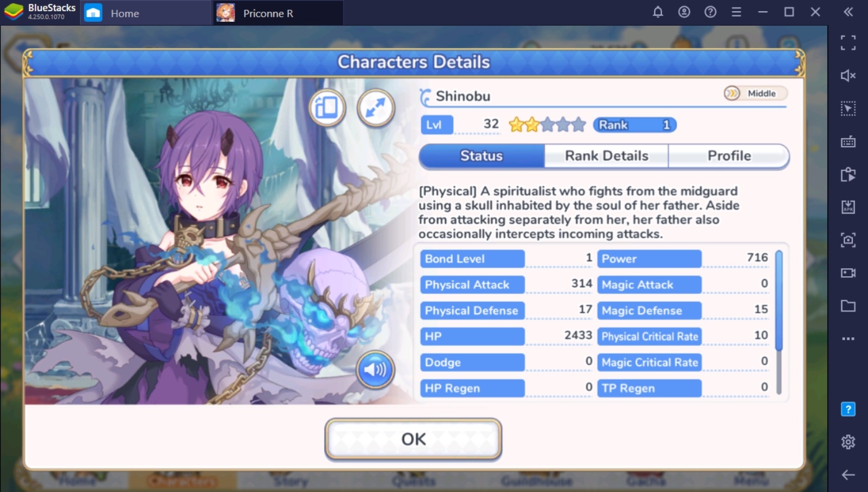Open BlueStacks notifications bell
Viewport: 868px width, 492px height.
(x=658, y=12)
